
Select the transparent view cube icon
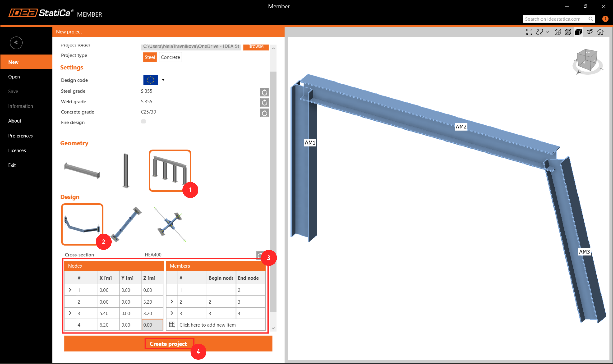568,32
